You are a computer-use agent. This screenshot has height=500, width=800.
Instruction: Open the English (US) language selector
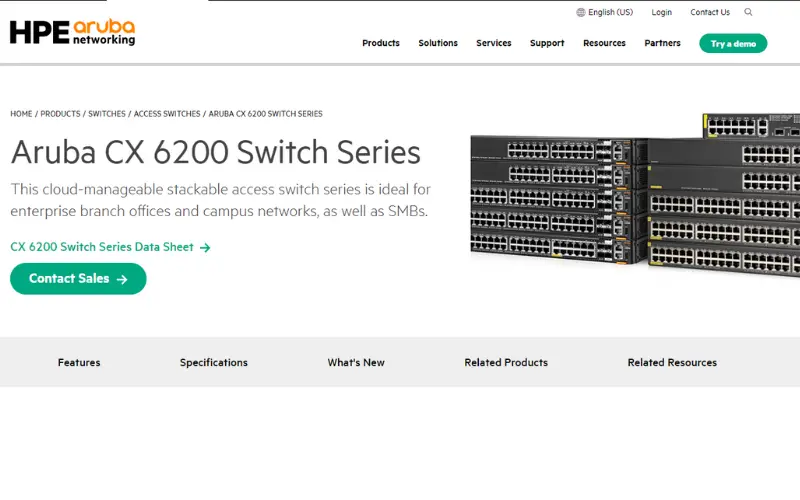[x=605, y=12]
